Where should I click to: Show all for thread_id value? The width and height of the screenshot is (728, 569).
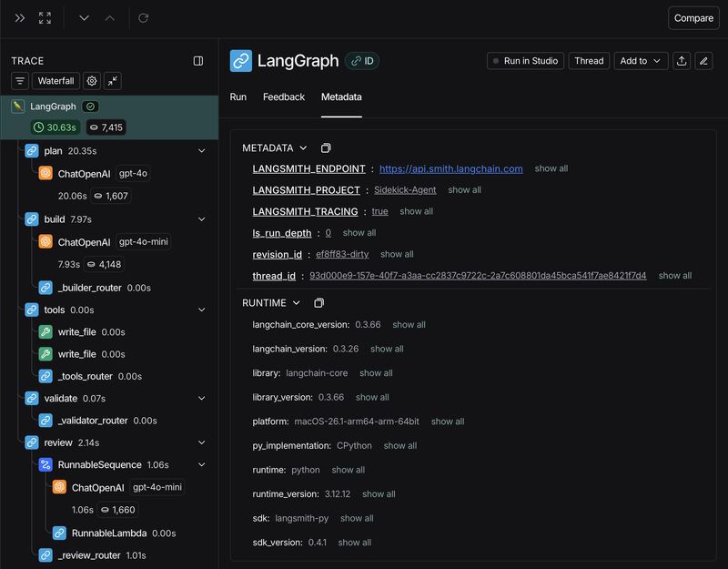point(678,275)
